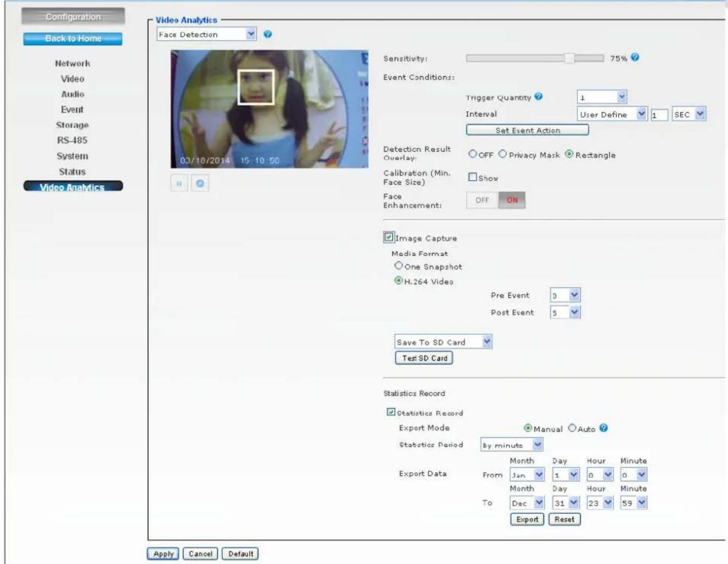Open the Trigger Quantity dropdown

pyautogui.click(x=602, y=97)
